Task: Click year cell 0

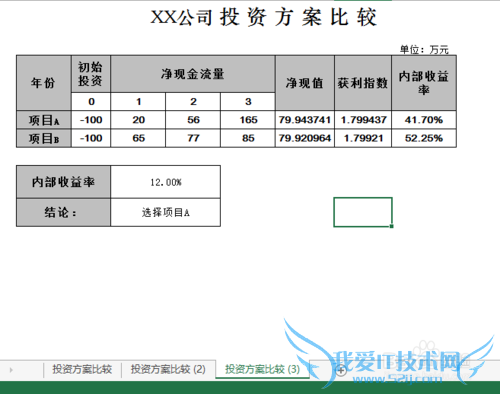Action: [x=91, y=102]
